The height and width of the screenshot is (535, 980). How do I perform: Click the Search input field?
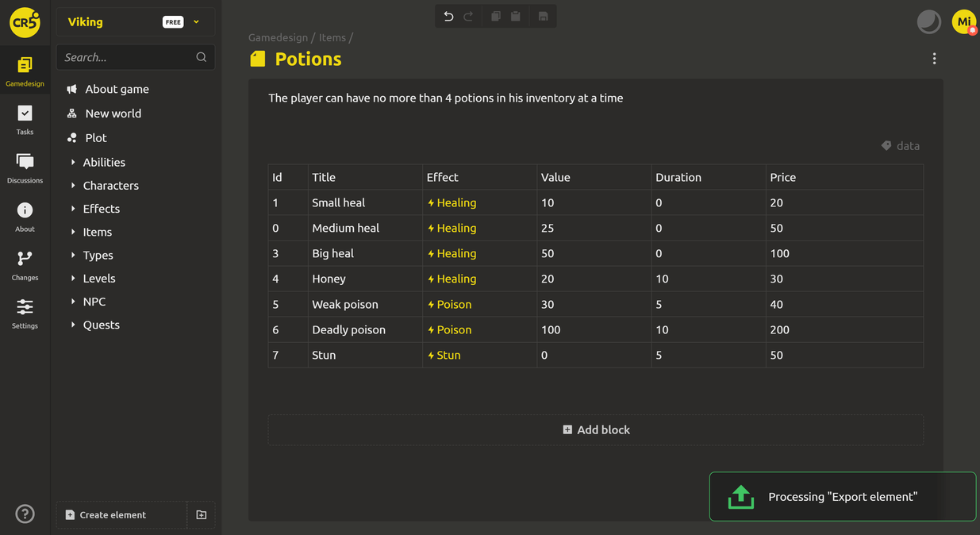coord(127,57)
